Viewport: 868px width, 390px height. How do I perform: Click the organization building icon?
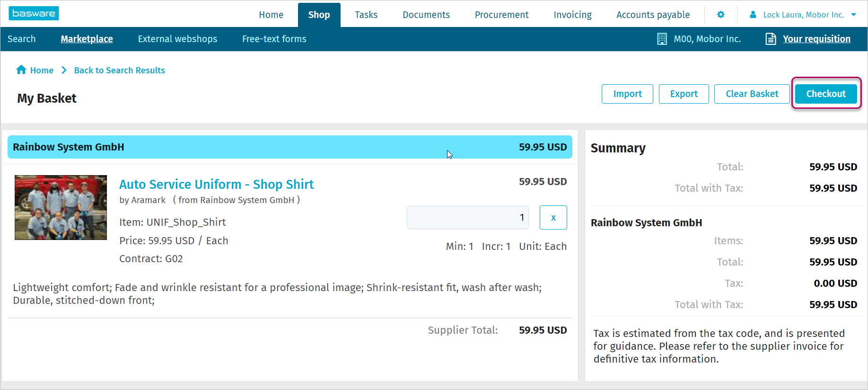[662, 39]
